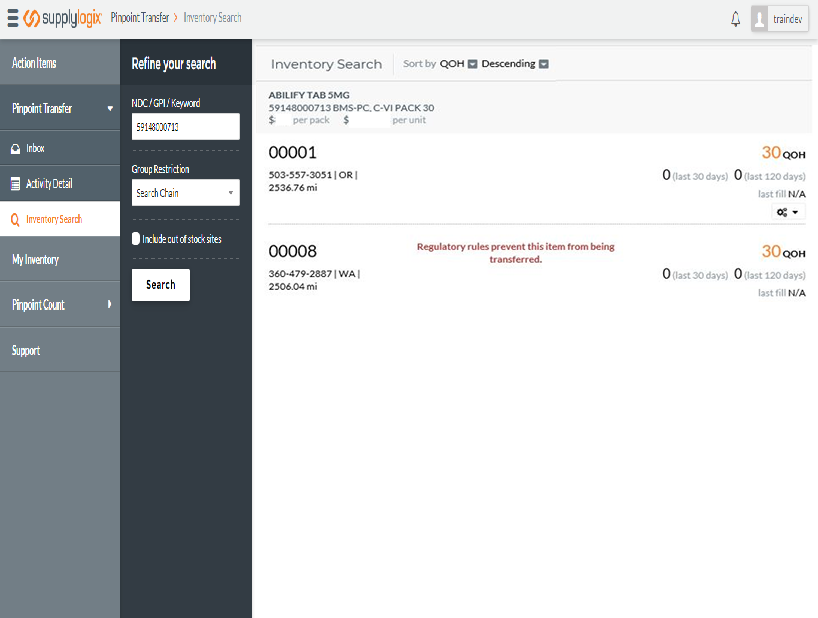Image resolution: width=818 pixels, height=618 pixels.
Task: Open the Group Restriction dropdown
Action: pyautogui.click(x=185, y=192)
